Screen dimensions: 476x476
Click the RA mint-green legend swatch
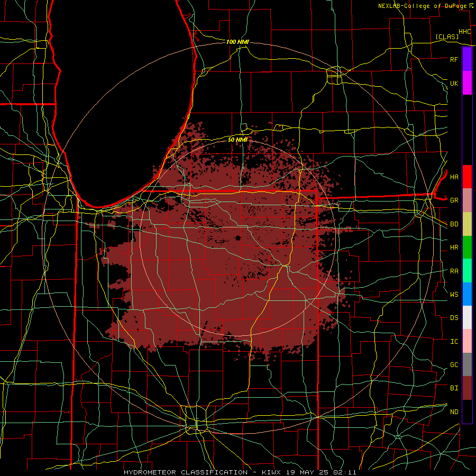(467, 271)
